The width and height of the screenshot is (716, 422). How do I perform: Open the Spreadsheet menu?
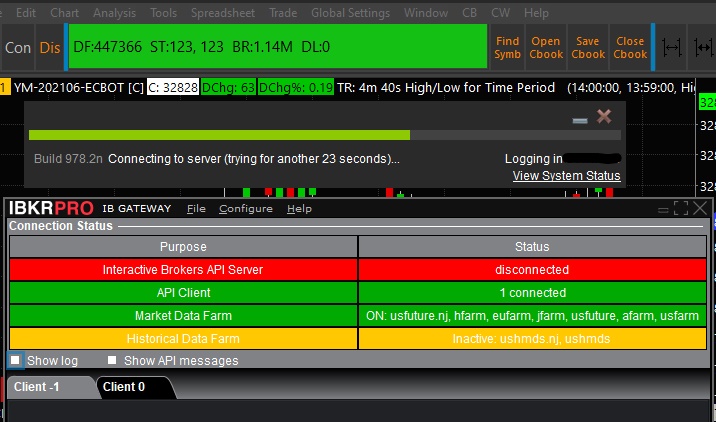pos(223,13)
